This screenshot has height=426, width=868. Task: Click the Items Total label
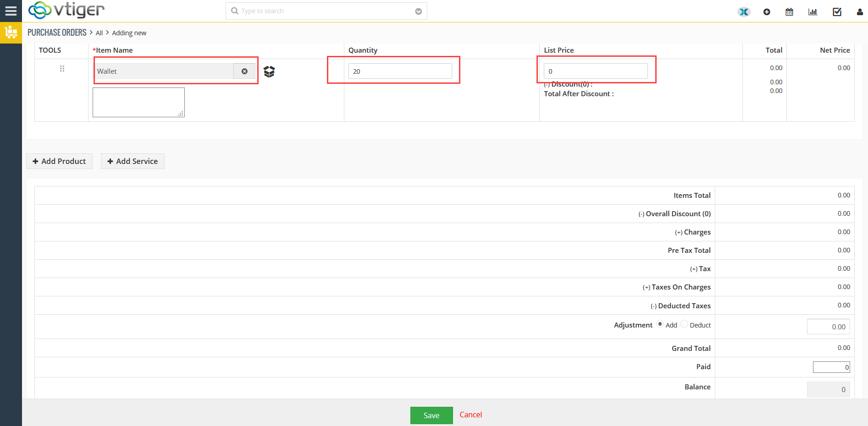coord(692,196)
